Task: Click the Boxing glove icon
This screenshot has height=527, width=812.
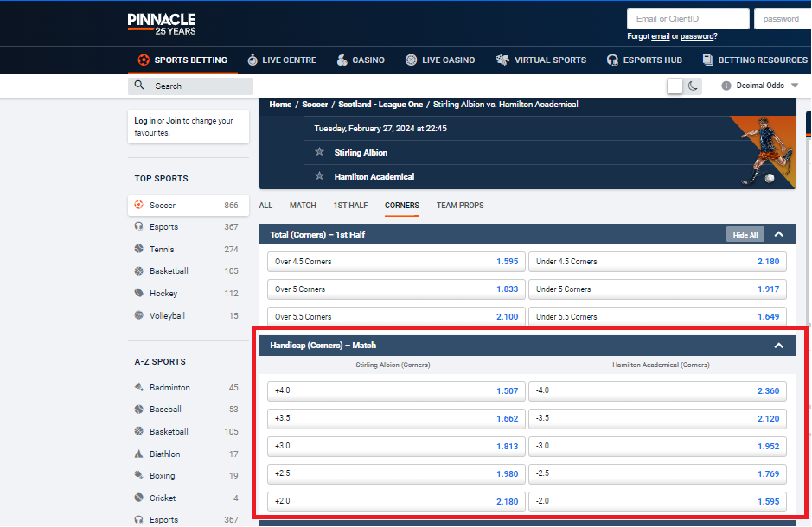Action: (x=138, y=475)
